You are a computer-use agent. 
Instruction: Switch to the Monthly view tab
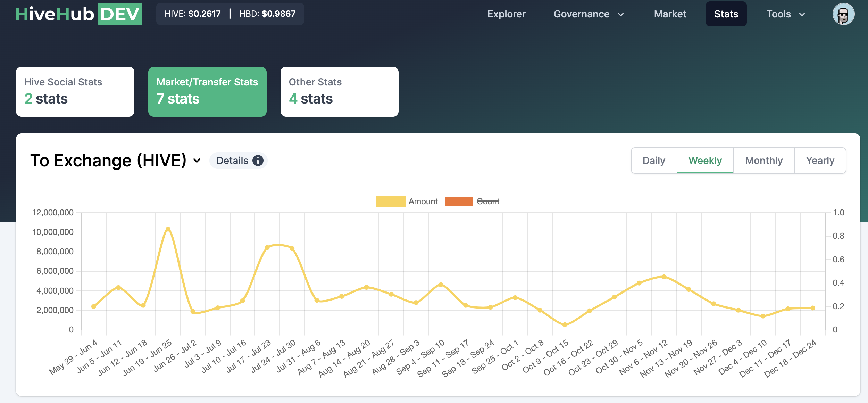pos(764,161)
